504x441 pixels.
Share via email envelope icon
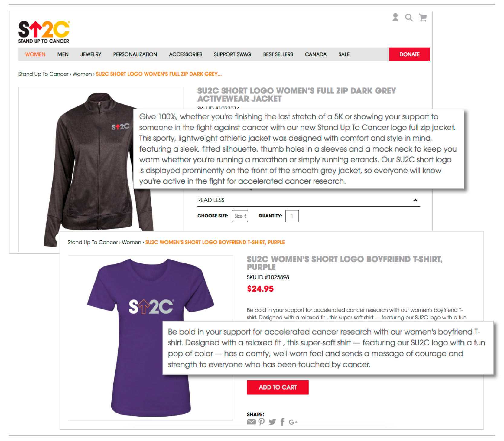click(251, 422)
